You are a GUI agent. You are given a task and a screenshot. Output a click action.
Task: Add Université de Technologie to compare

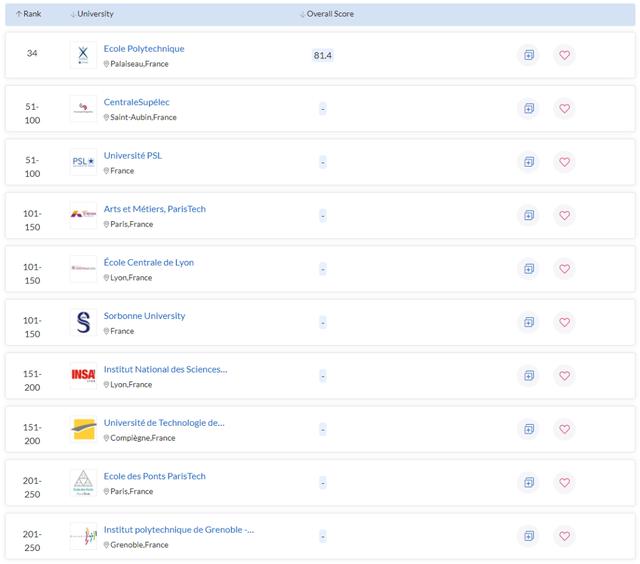[x=527, y=429]
